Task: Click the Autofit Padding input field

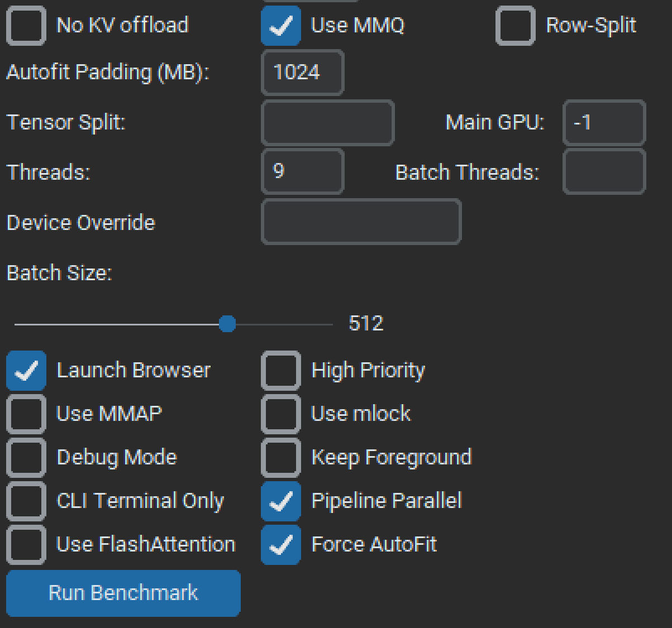Action: [x=302, y=73]
